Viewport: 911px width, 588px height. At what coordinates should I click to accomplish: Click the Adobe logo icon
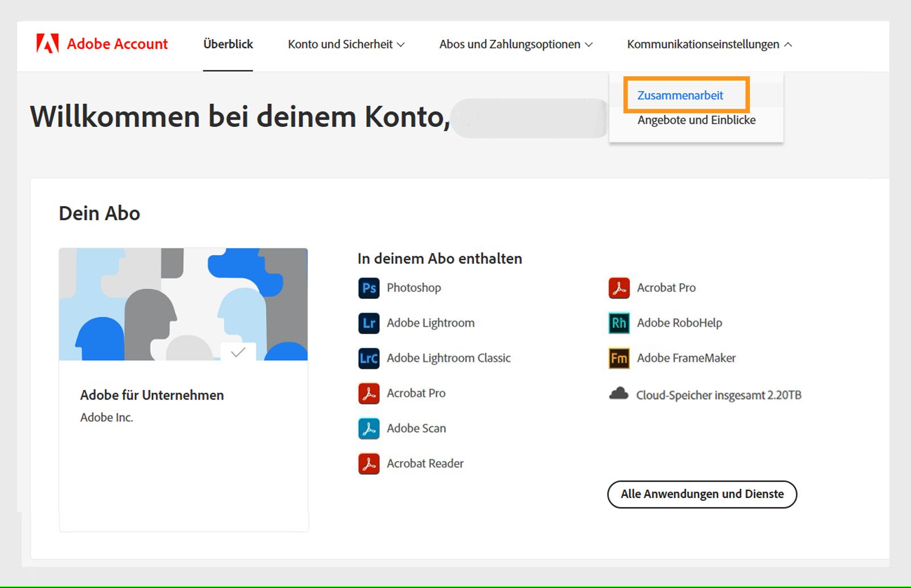[x=47, y=44]
